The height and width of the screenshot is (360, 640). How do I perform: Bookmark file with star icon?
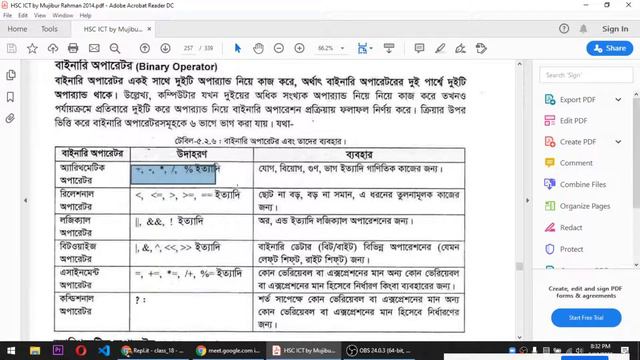pyautogui.click(x=32, y=49)
